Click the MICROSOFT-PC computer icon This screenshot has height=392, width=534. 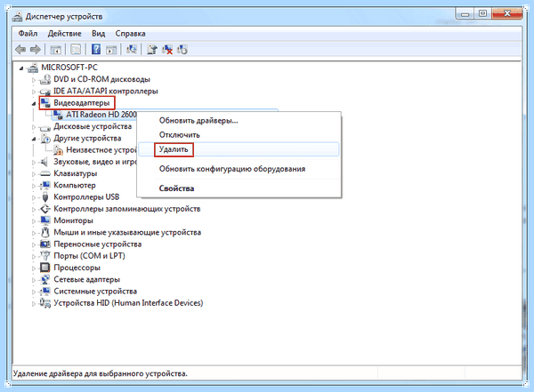33,68
